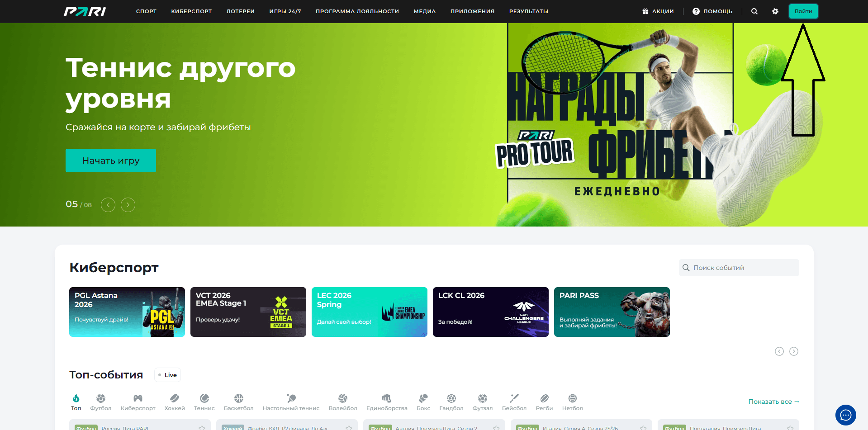Click the PARI logo

(85, 11)
